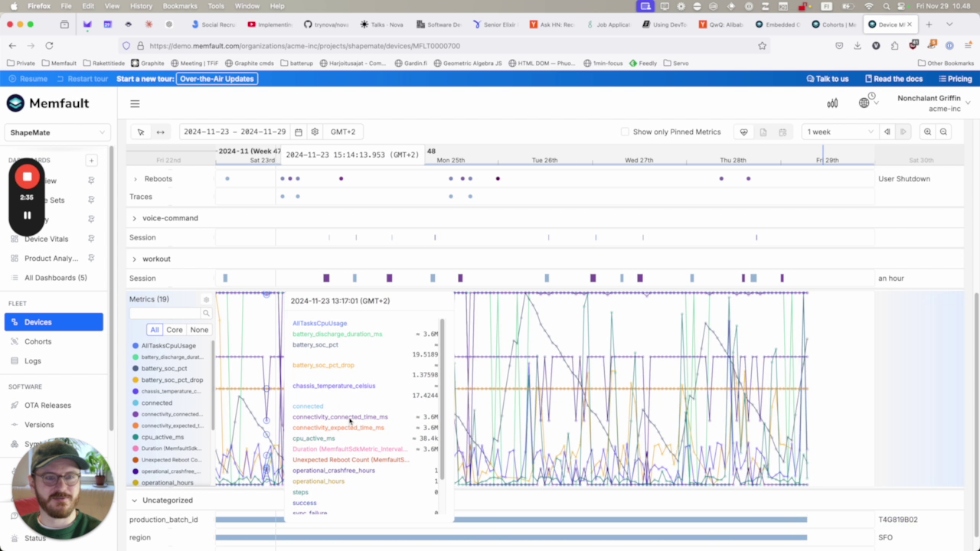Open timeline settings gear icon
Viewport: 980px width, 551px height.
click(x=315, y=132)
